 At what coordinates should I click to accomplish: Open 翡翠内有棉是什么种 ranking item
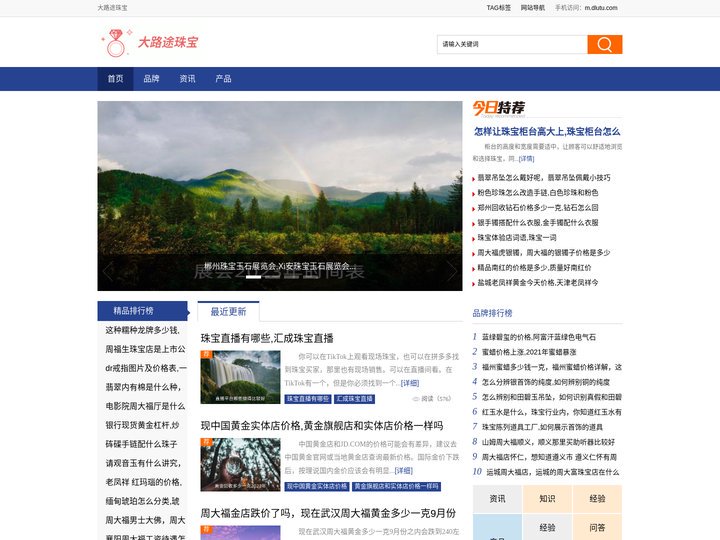tap(143, 387)
